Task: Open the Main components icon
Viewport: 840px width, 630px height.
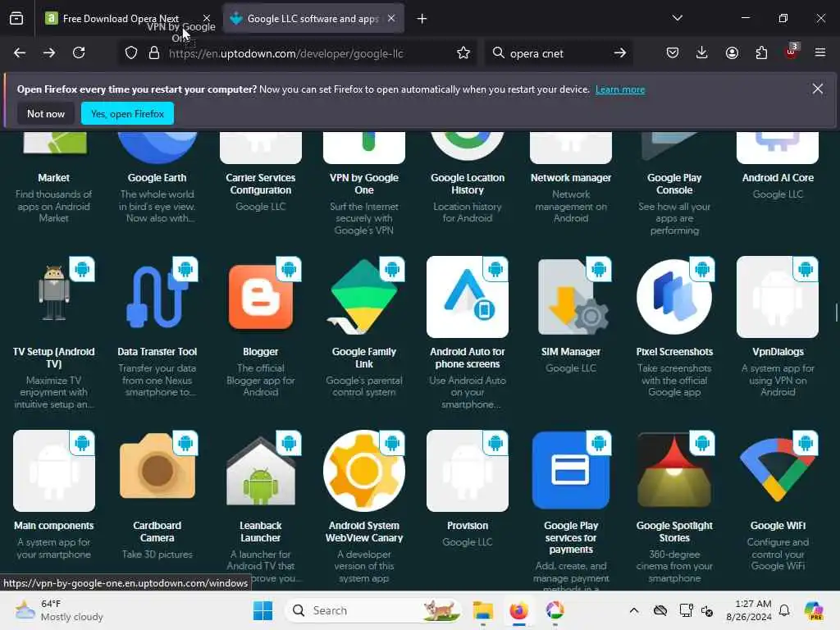Action: tap(53, 471)
